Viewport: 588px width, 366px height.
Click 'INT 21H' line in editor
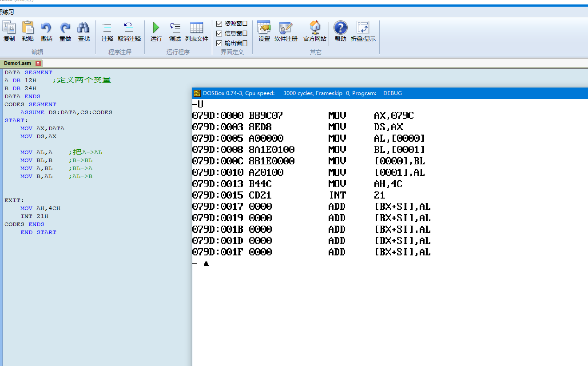(x=34, y=216)
